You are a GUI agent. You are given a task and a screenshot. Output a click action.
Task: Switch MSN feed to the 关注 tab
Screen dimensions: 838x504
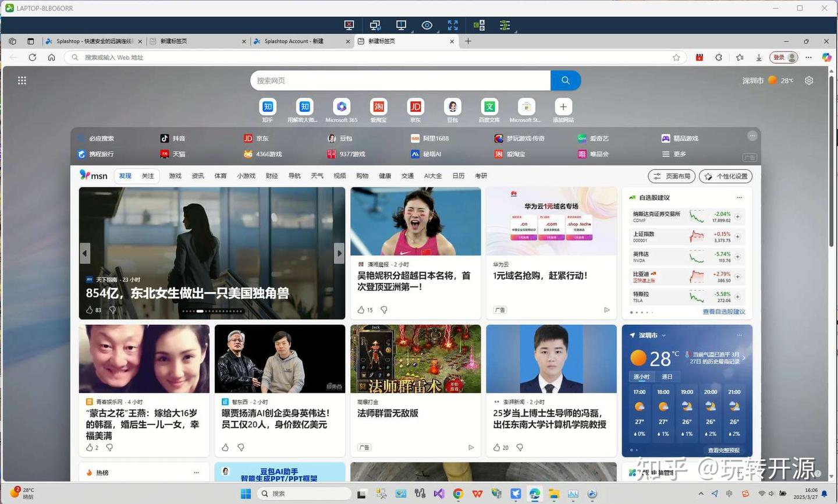click(147, 176)
